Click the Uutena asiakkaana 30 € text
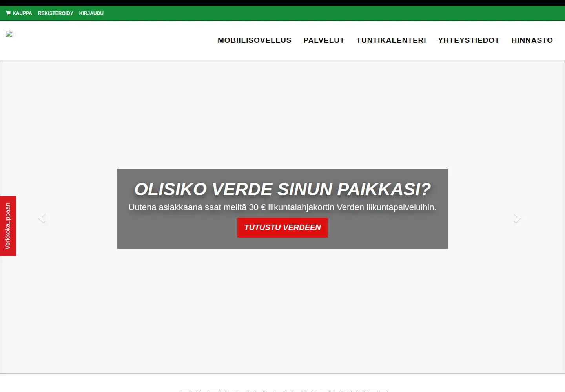Viewport: 565px width, 392px height. (x=282, y=207)
